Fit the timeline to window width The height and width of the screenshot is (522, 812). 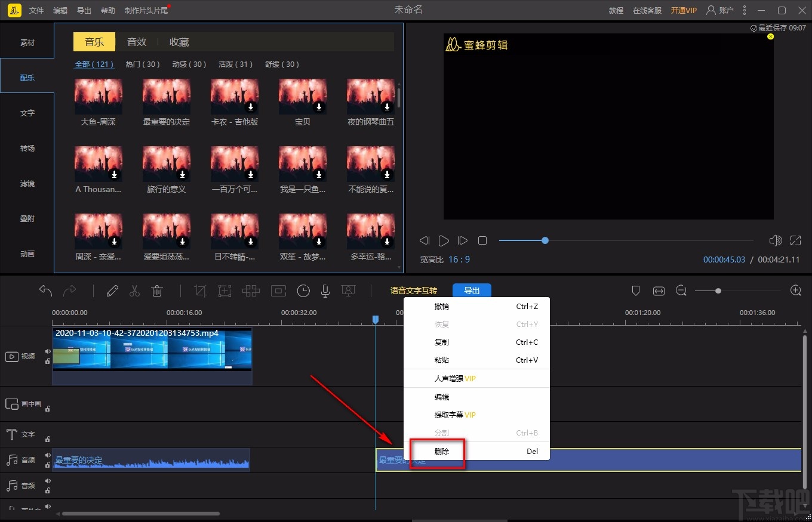tap(659, 291)
